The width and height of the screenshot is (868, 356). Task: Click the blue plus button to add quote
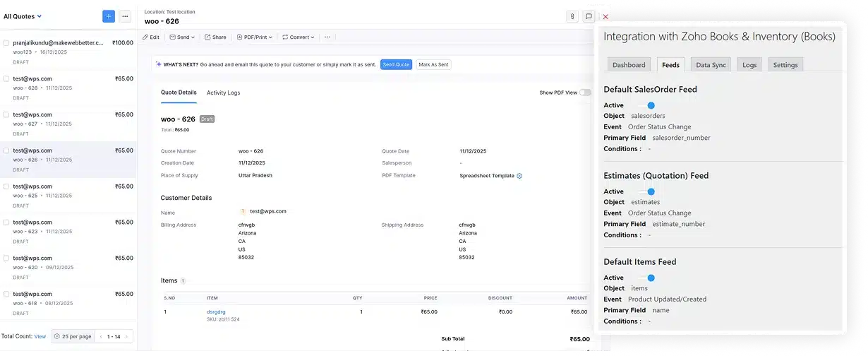coord(108,16)
